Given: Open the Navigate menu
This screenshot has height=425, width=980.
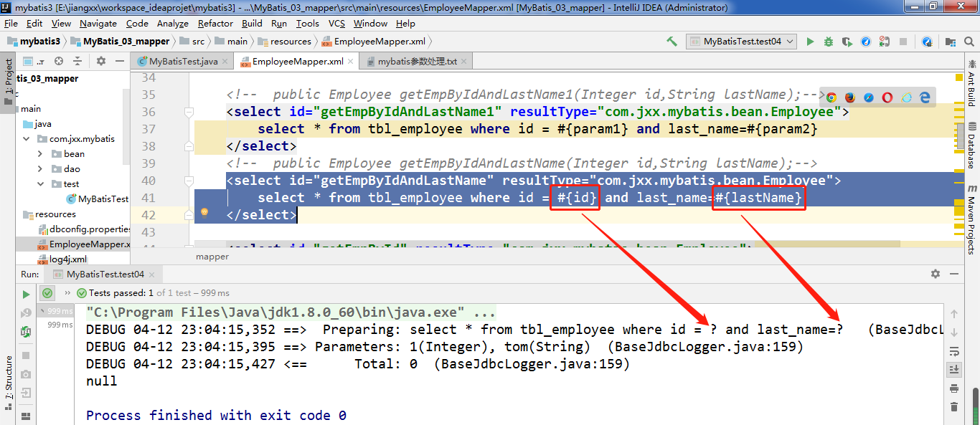Looking at the screenshot, I should tap(98, 24).
